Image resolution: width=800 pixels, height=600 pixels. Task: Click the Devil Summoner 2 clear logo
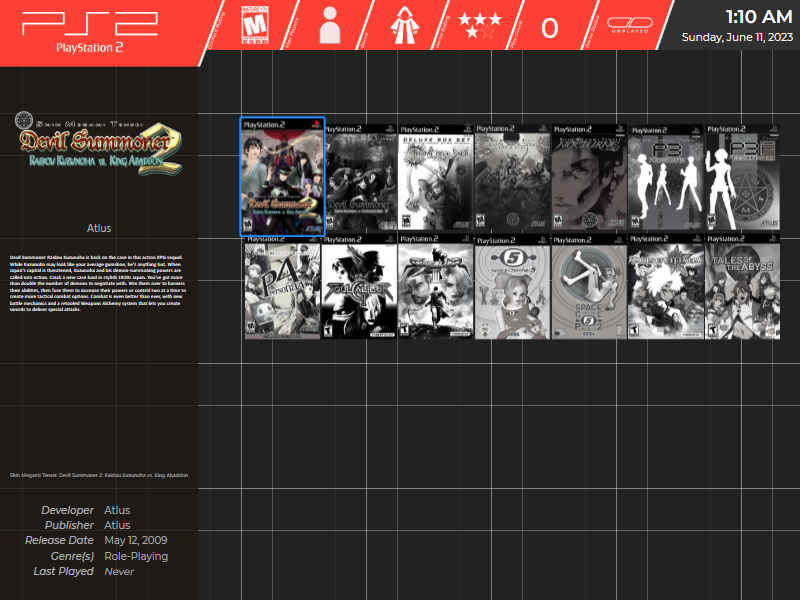click(98, 143)
